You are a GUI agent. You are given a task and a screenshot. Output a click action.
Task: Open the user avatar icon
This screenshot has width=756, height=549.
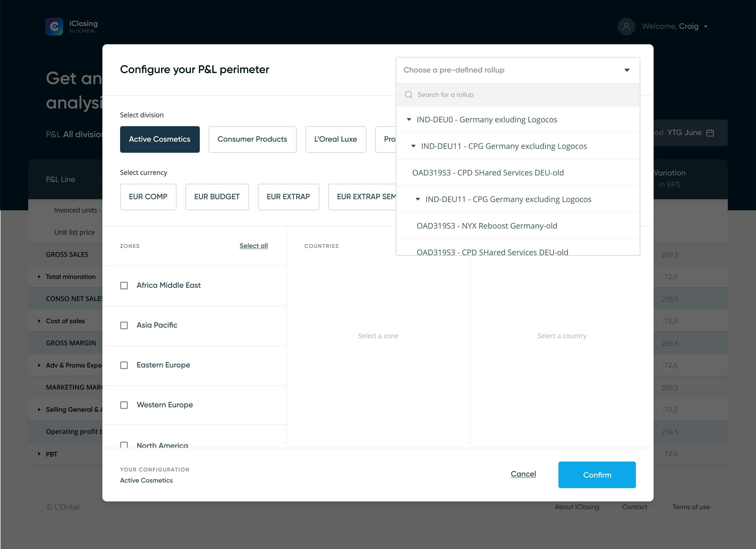626,26
